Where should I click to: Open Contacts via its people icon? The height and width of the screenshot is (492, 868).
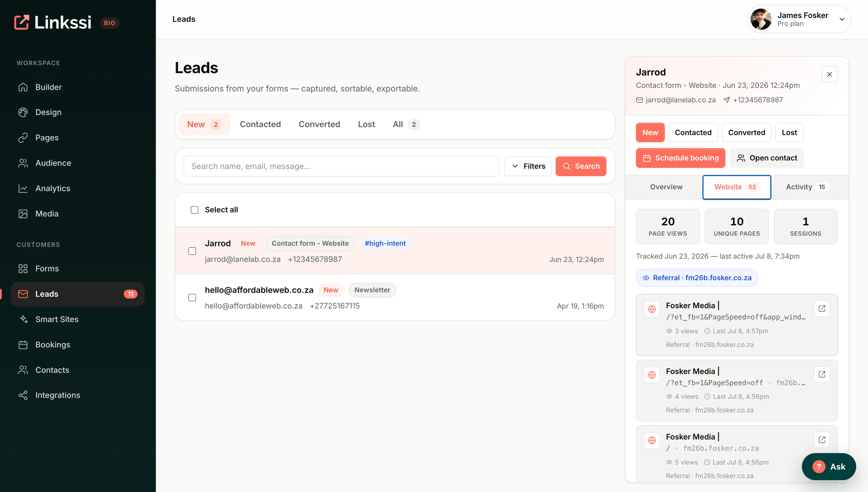tap(23, 370)
